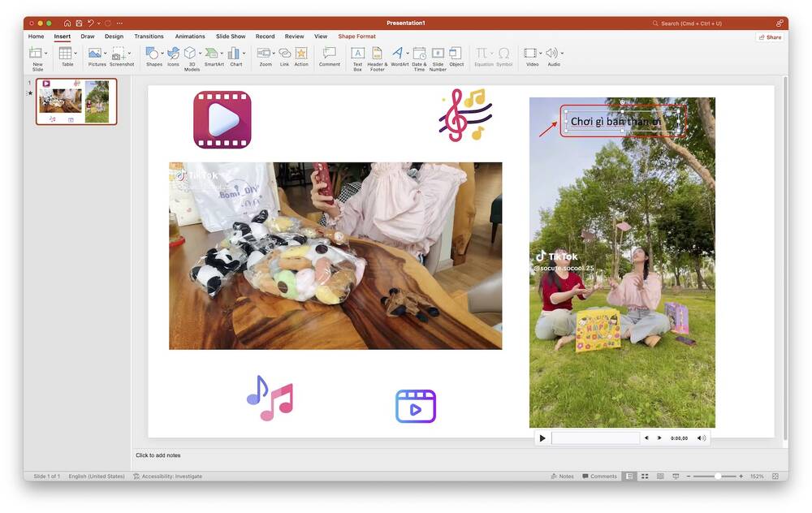Open the Shape Format tab
812x513 pixels.
point(356,36)
